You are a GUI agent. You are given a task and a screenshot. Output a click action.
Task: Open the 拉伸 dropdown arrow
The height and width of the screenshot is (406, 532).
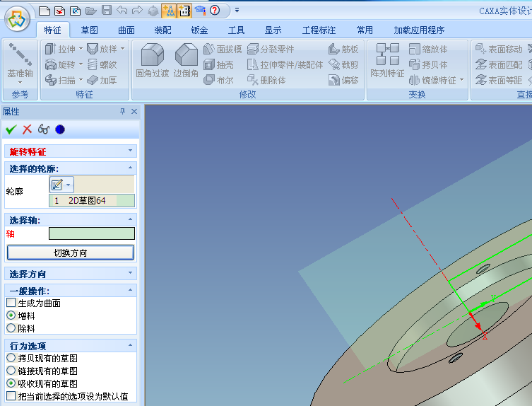coord(81,49)
